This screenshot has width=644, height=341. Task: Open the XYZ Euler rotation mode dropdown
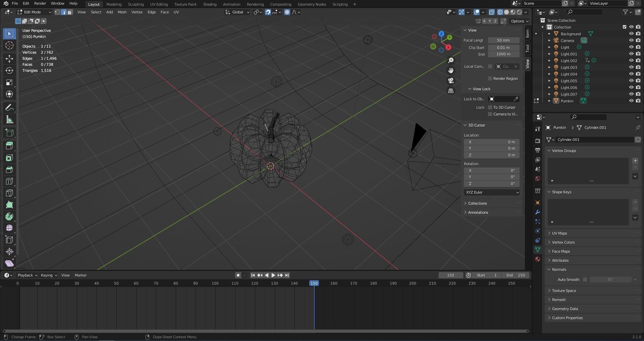(492, 192)
